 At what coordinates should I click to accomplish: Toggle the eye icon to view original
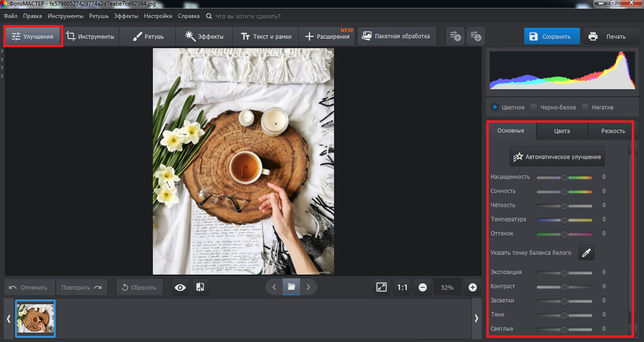pos(180,287)
